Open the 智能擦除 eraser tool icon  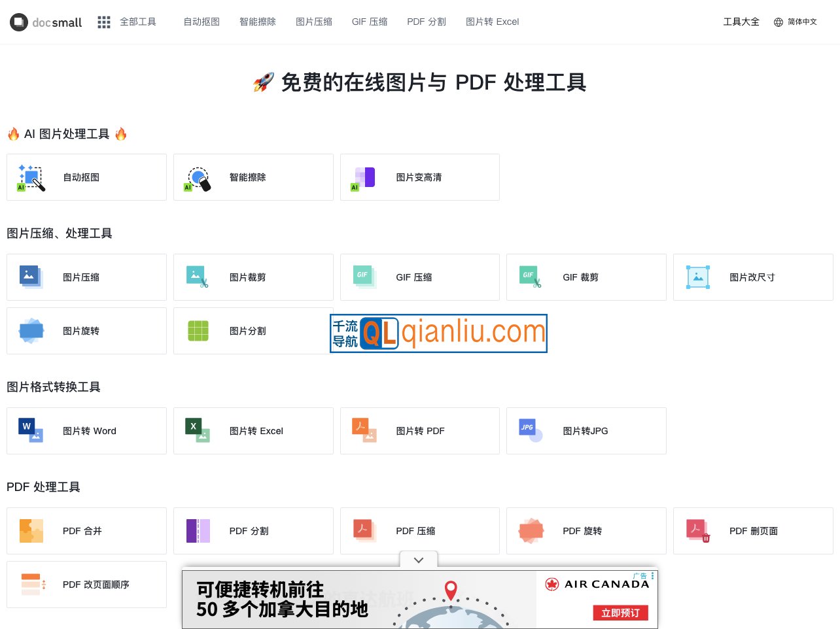pyautogui.click(x=198, y=178)
